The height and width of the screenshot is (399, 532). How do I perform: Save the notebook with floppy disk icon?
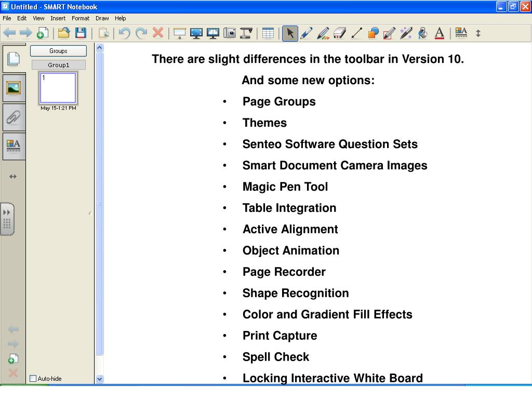[x=81, y=33]
